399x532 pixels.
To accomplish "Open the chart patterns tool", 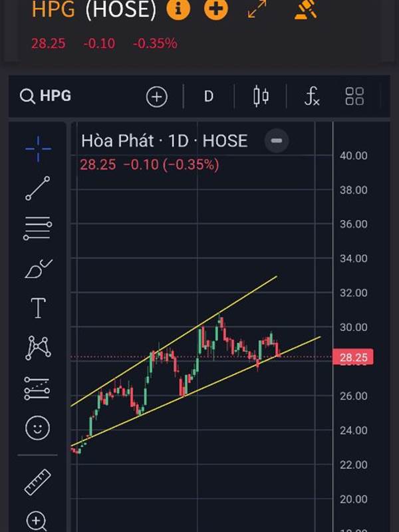I will coord(38,348).
